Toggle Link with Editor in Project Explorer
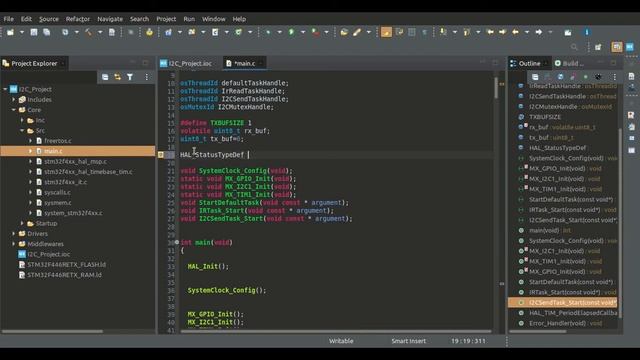640x360 pixels. (x=118, y=77)
